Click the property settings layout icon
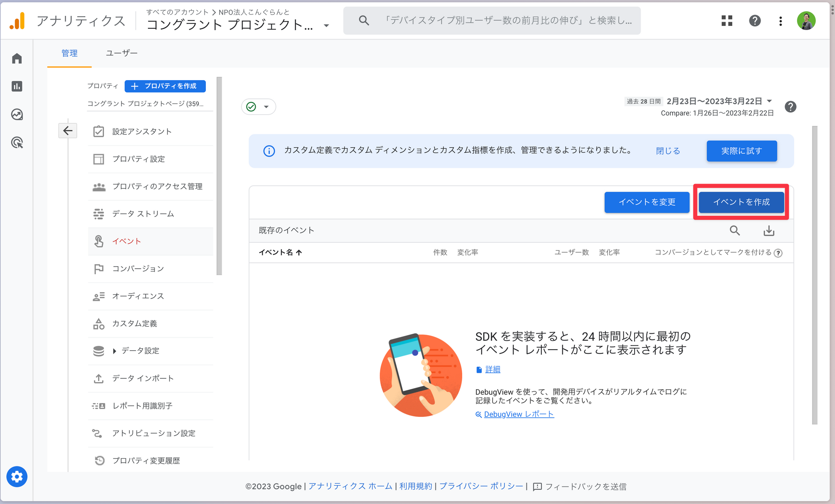 coord(99,159)
